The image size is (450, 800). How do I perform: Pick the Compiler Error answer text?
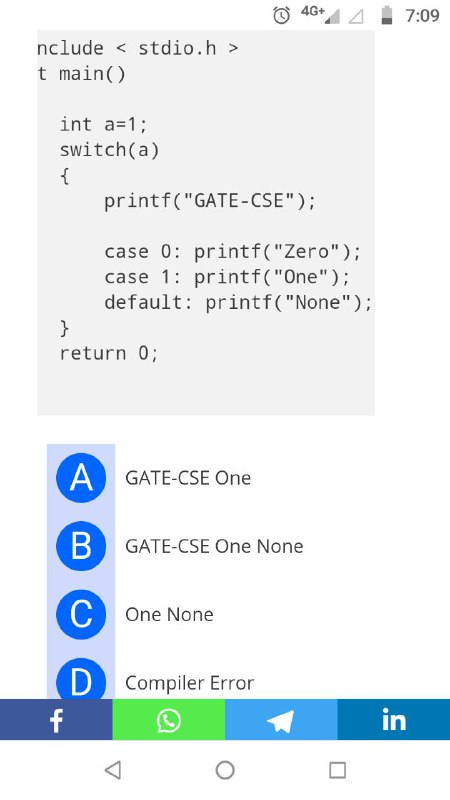pos(189,683)
